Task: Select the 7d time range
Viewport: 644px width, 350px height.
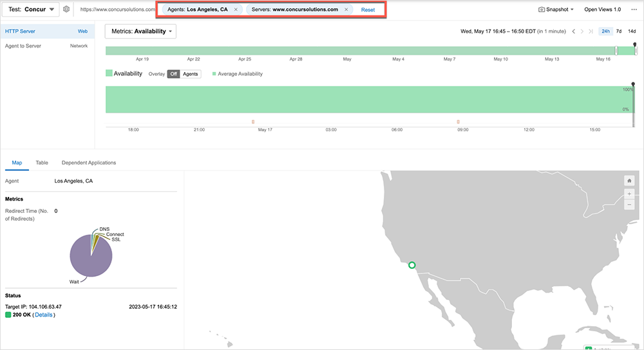Action: click(619, 31)
